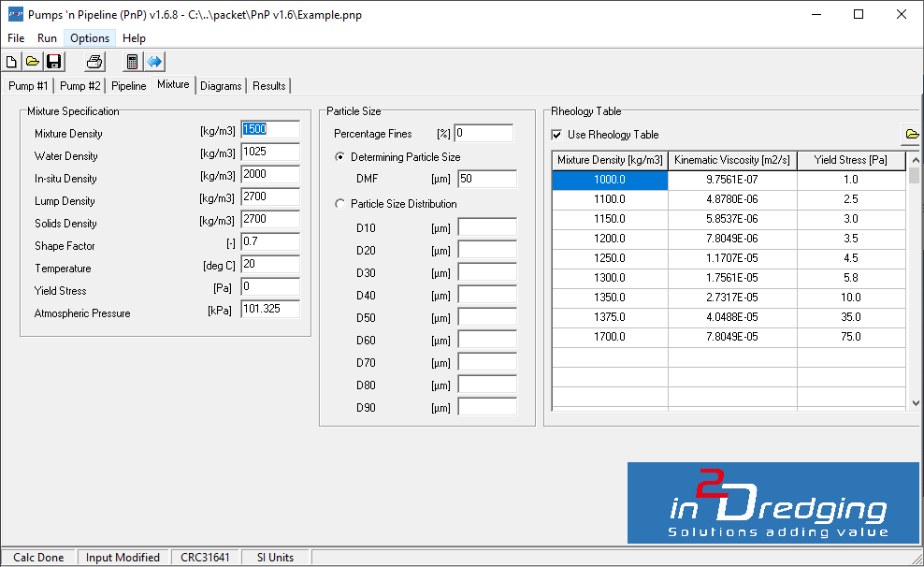
Task: Open an existing PnP file
Action: 32,61
